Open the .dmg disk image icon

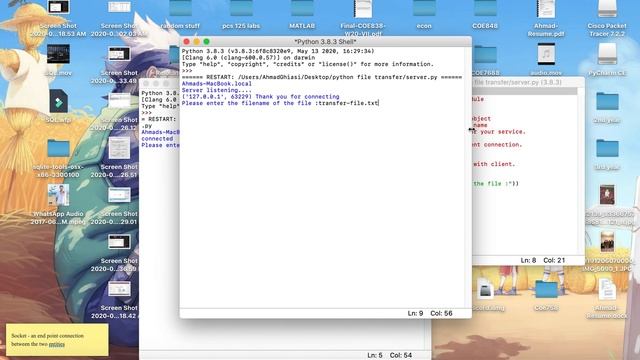point(485,290)
